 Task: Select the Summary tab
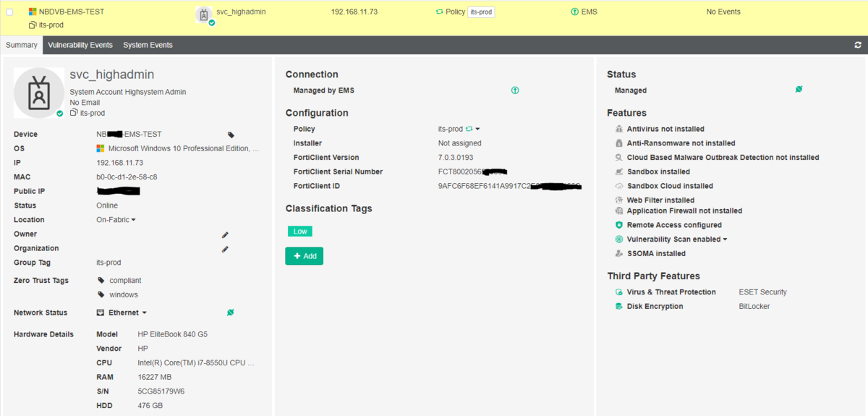coord(22,45)
